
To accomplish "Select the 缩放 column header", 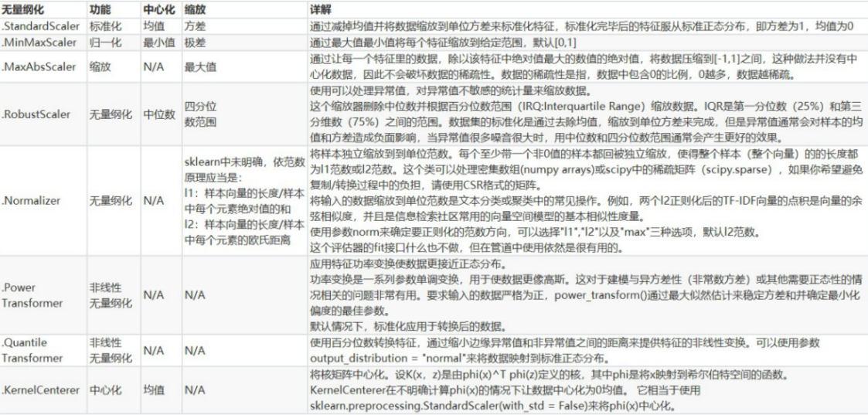I will (x=195, y=10).
